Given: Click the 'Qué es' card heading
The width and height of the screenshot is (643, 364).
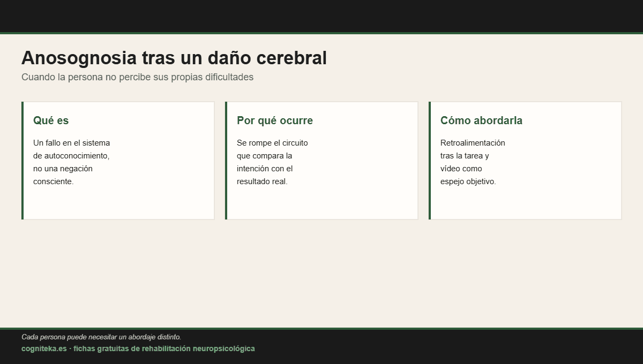Looking at the screenshot, I should (x=51, y=120).
